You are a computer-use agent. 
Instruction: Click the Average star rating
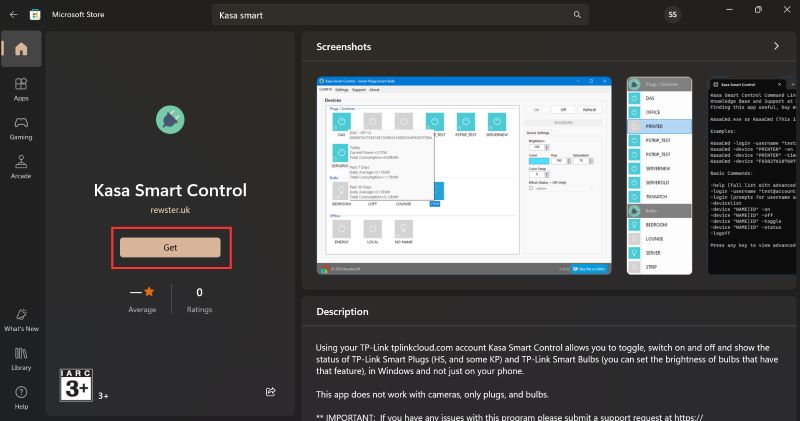[x=142, y=300]
